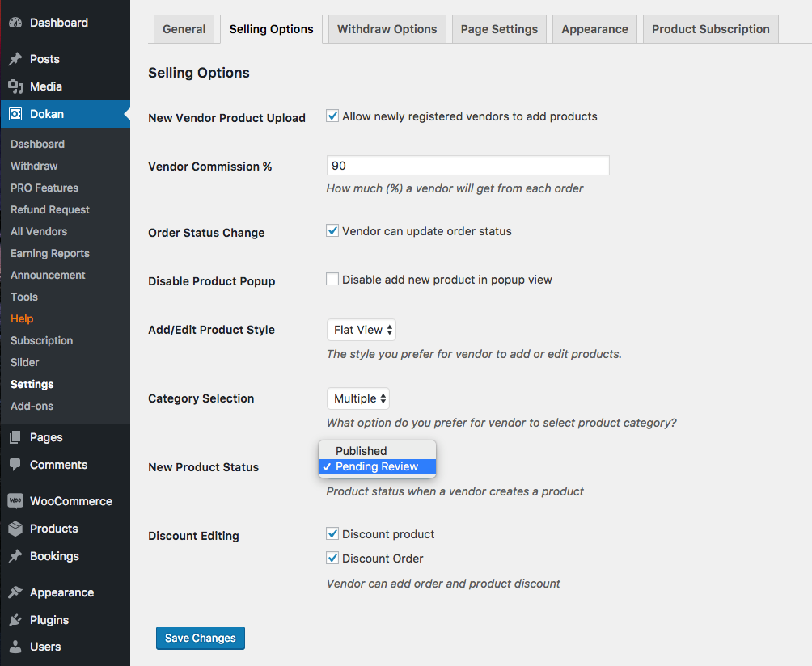Open PRO Features submenu item

point(44,188)
